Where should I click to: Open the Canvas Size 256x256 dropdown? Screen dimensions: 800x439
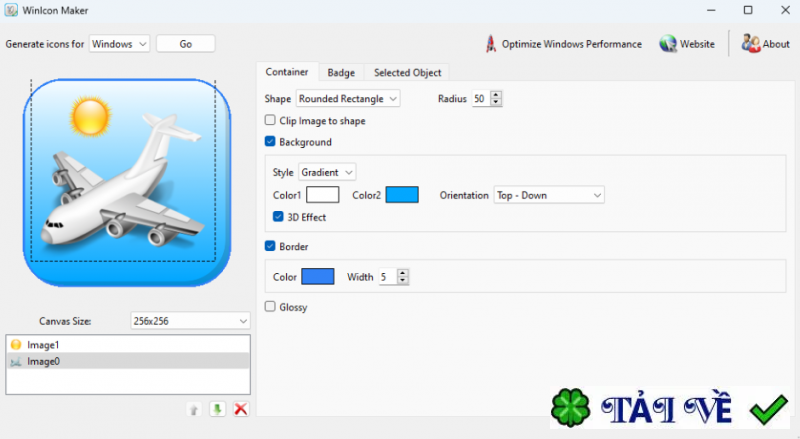[x=190, y=321]
